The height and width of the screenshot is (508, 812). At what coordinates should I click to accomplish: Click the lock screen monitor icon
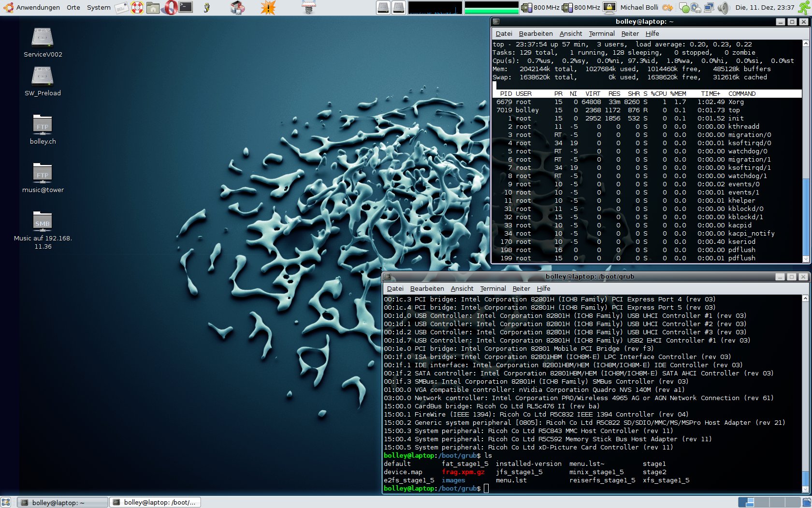point(609,7)
